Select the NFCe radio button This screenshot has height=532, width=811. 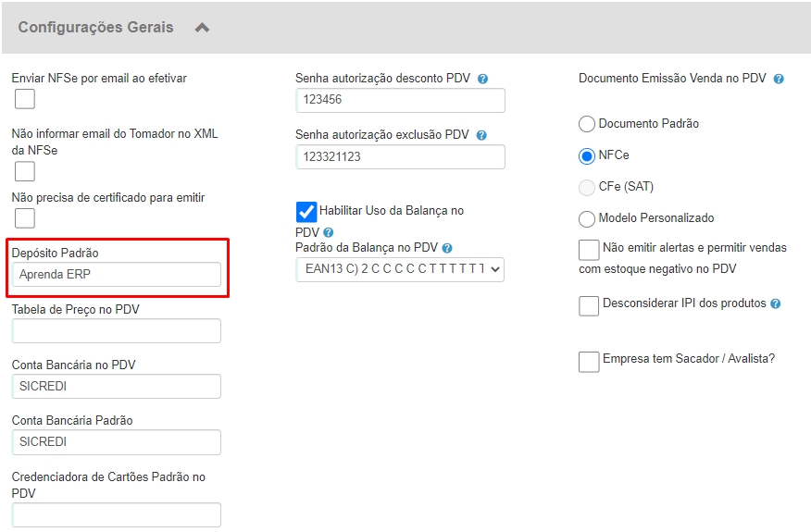pos(586,156)
